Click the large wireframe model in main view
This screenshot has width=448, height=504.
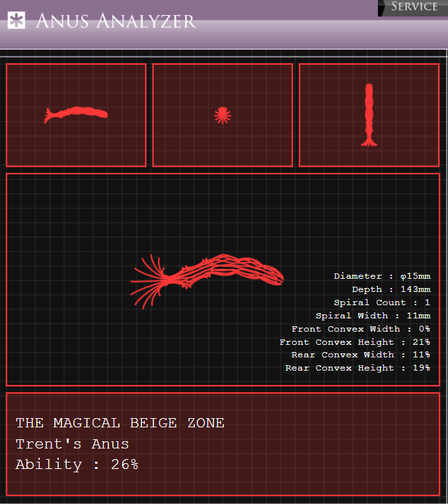tap(207, 281)
